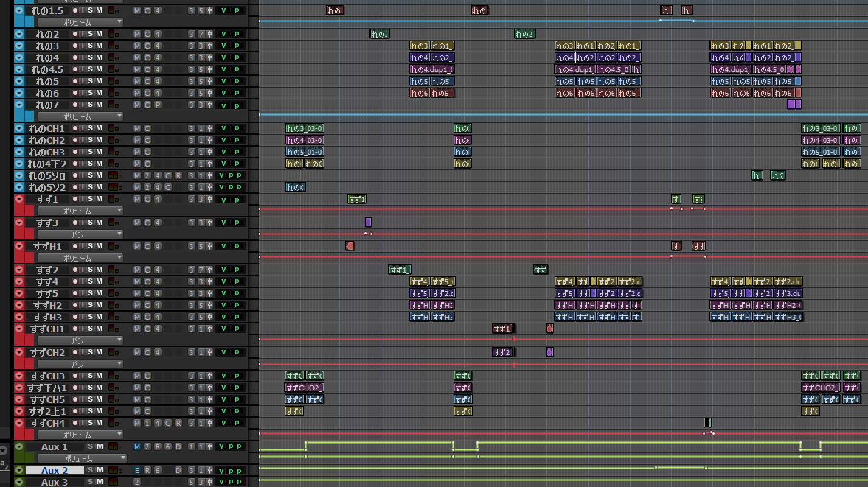Select the すずCH3 track name

(x=47, y=376)
